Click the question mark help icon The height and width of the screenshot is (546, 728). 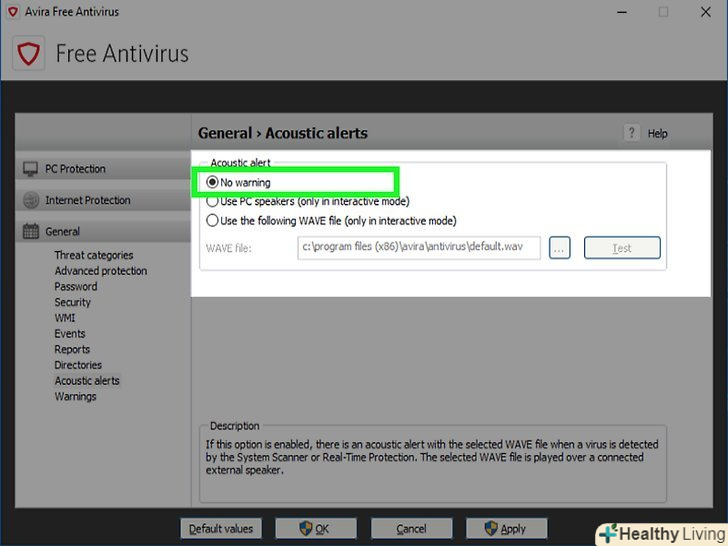[x=631, y=133]
